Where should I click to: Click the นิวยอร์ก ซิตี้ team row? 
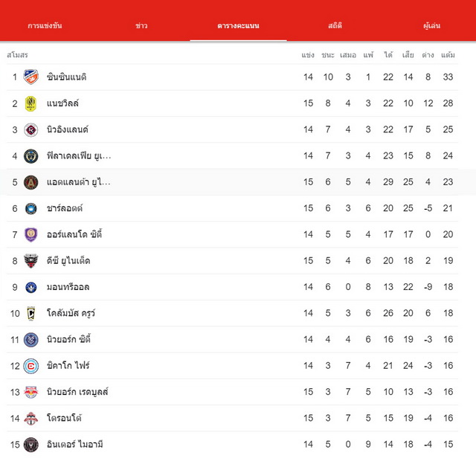point(232,340)
